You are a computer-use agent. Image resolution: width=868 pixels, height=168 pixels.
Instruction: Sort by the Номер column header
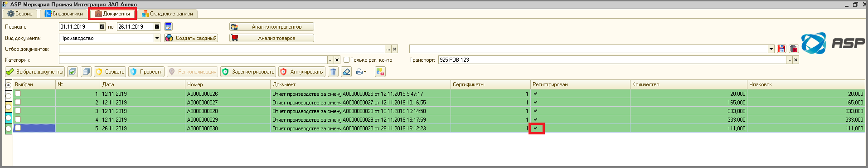click(228, 84)
